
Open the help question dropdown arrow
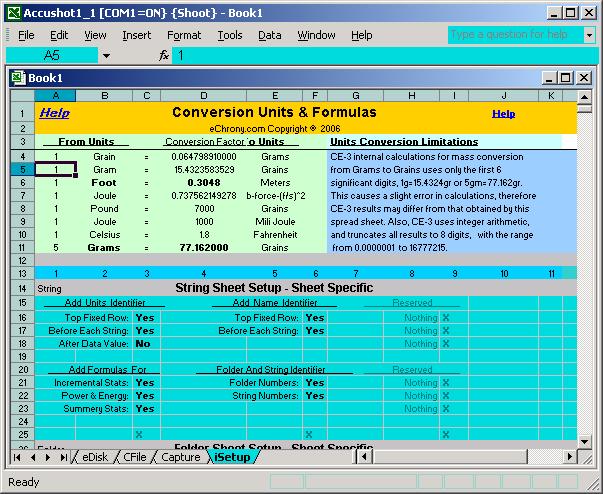point(589,35)
